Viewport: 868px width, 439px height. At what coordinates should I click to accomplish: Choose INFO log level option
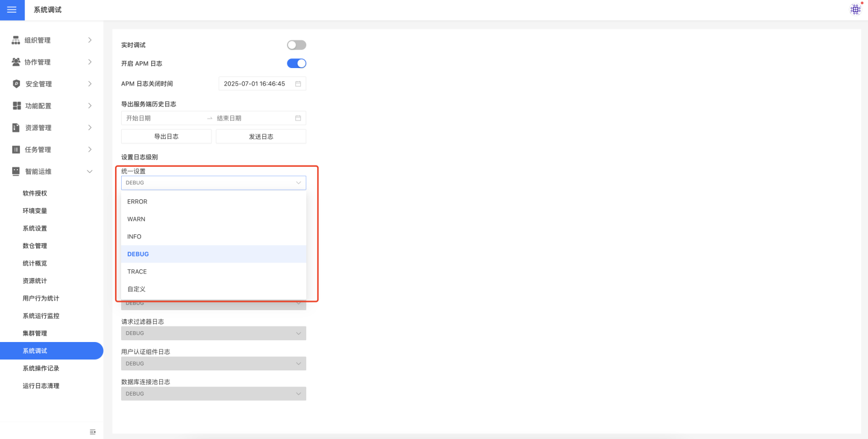click(213, 237)
